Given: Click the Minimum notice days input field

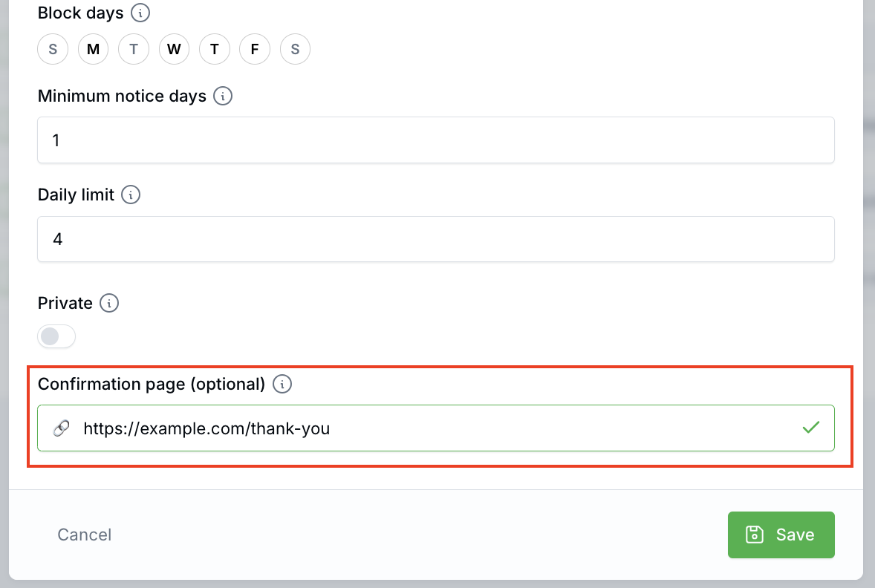Looking at the screenshot, I should point(435,140).
